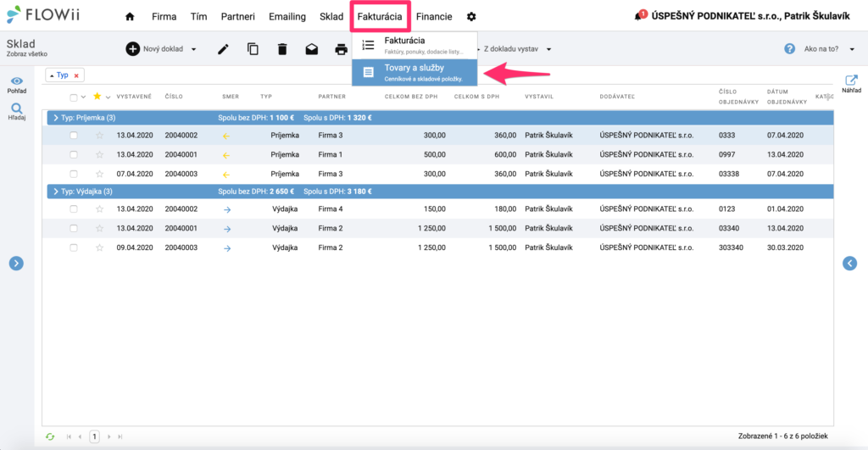Star document 20040001 for Firma 1
The height and width of the screenshot is (450, 868).
(100, 154)
